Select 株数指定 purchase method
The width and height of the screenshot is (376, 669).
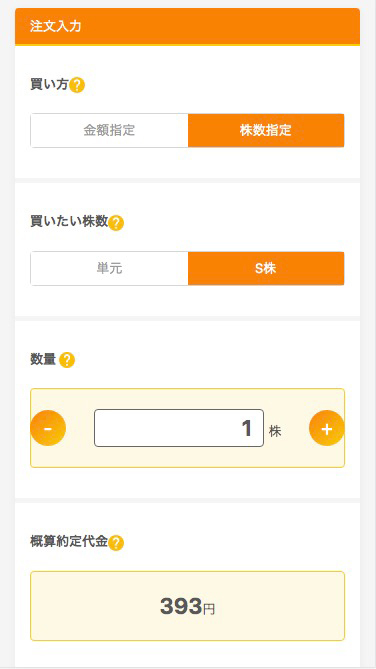click(x=266, y=131)
